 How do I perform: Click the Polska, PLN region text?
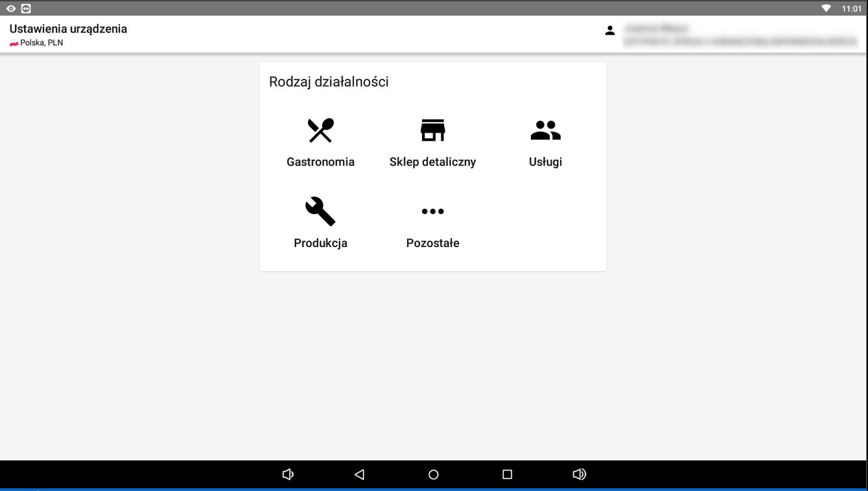pyautogui.click(x=41, y=43)
